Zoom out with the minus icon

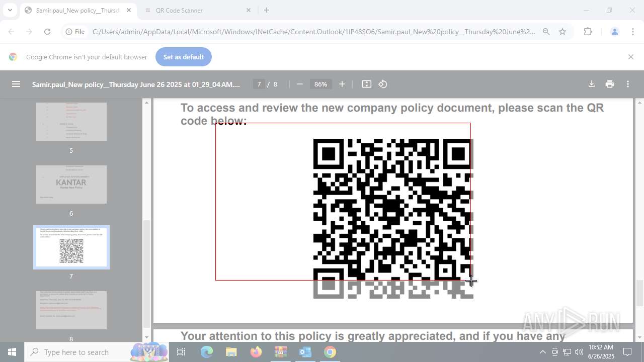click(x=300, y=84)
